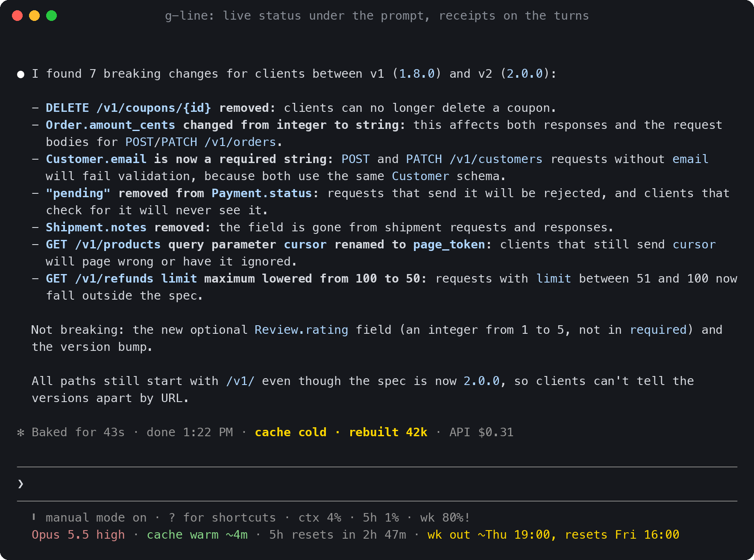The width and height of the screenshot is (754, 560).
Task: Click the "Order.amount_cents" field name
Action: pos(111,125)
